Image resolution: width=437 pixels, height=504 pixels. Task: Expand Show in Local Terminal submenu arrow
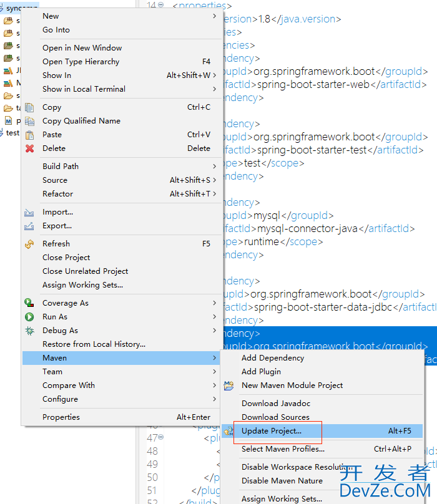tap(214, 89)
